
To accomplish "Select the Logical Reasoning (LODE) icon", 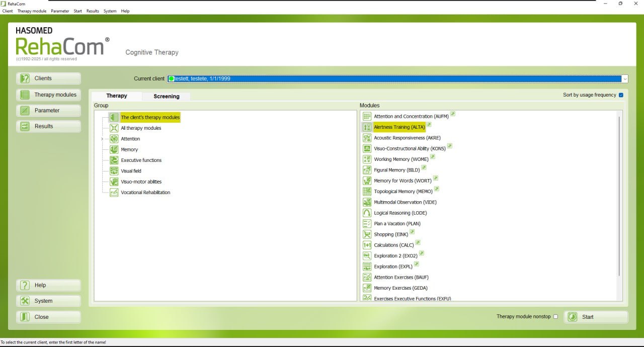I will 367,213.
